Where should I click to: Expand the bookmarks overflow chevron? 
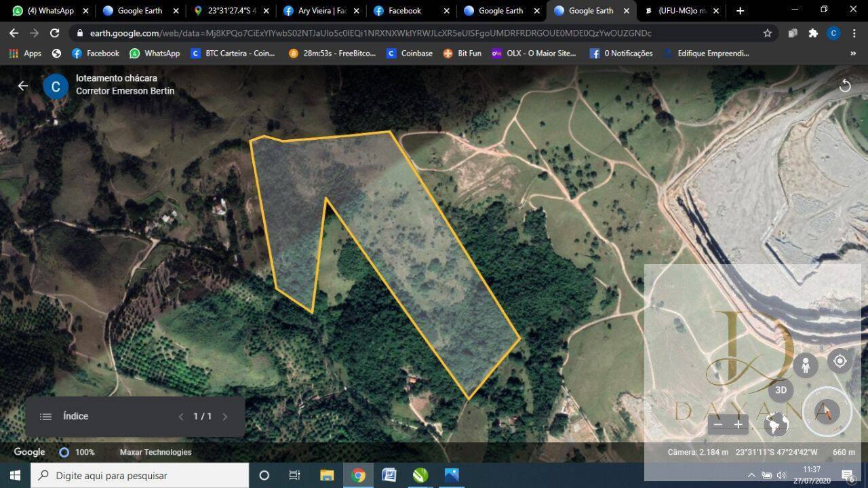pos(852,53)
